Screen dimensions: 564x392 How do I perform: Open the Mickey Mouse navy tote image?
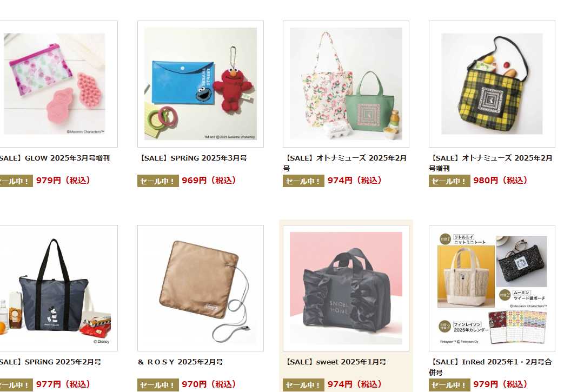[x=55, y=288]
